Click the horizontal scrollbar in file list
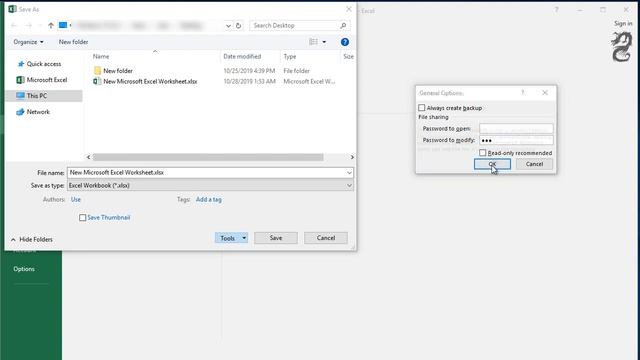Image resolution: width=640 pixels, height=360 pixels. [x=208, y=157]
